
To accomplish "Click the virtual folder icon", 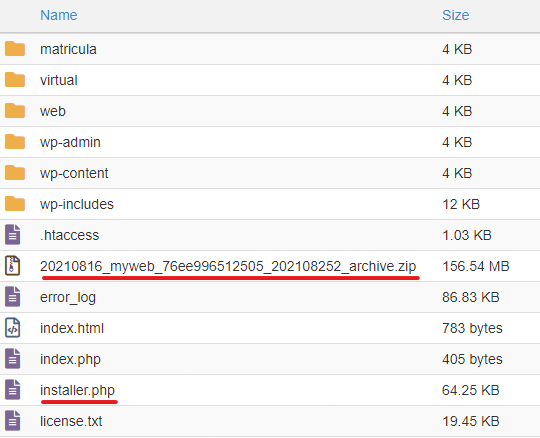I will (15, 80).
